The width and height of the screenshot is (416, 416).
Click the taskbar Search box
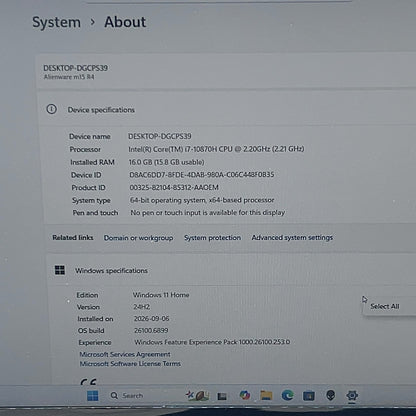click(x=127, y=396)
